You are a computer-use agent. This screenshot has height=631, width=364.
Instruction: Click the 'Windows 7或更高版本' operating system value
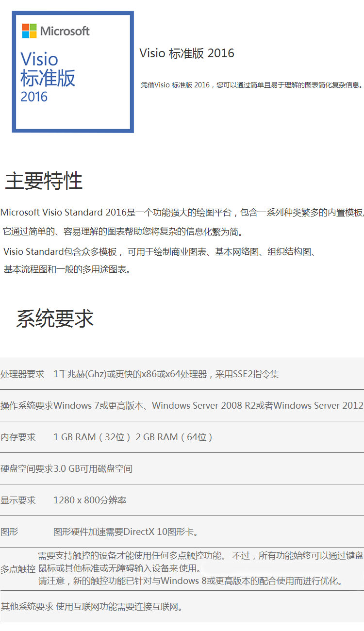(x=209, y=406)
